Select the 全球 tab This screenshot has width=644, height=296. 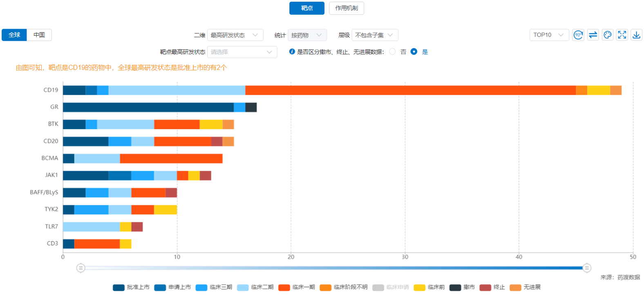[14, 35]
